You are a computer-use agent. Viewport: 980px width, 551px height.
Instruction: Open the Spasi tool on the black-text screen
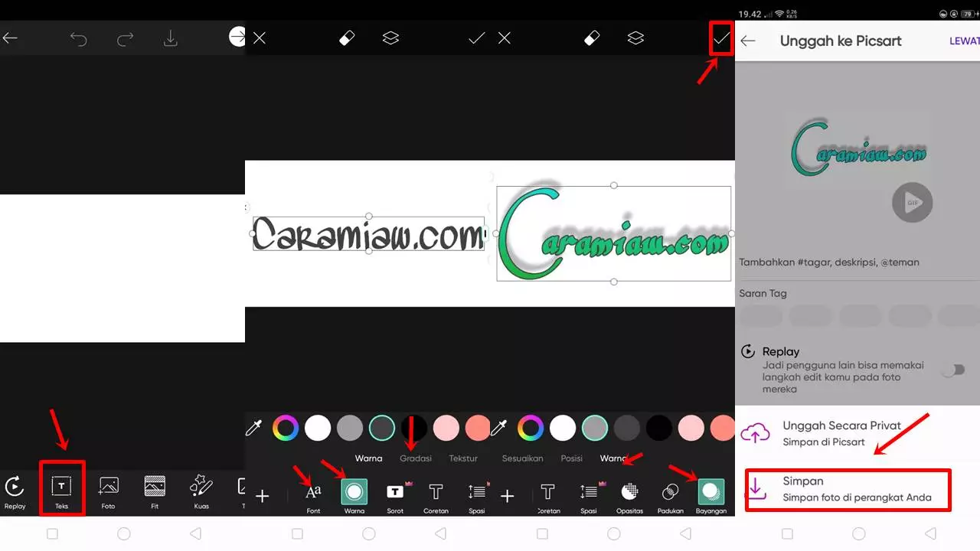477,497
